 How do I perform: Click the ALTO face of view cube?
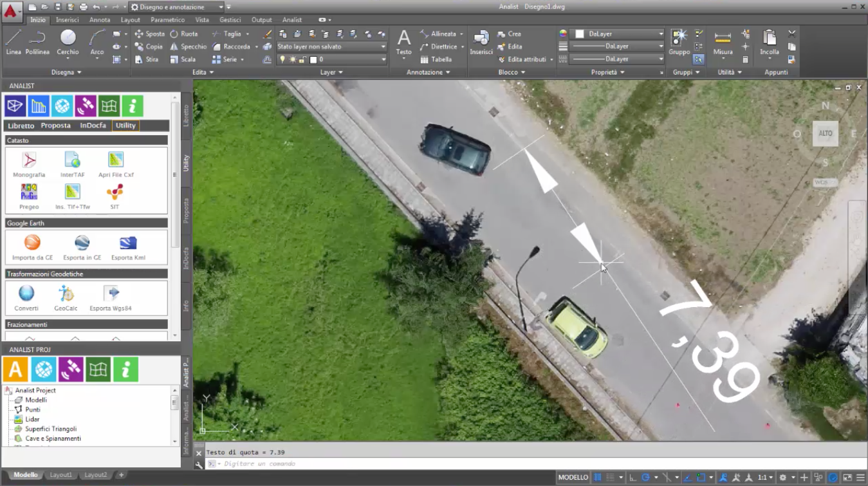825,133
